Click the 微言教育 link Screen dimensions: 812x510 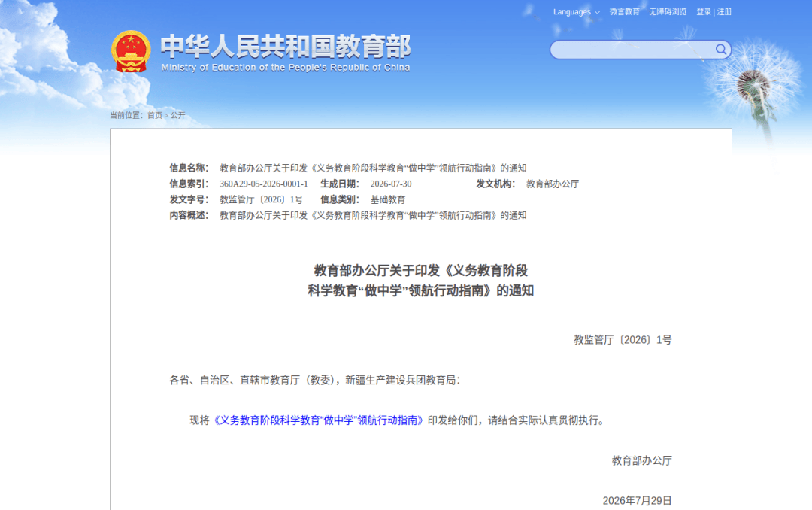coord(625,12)
